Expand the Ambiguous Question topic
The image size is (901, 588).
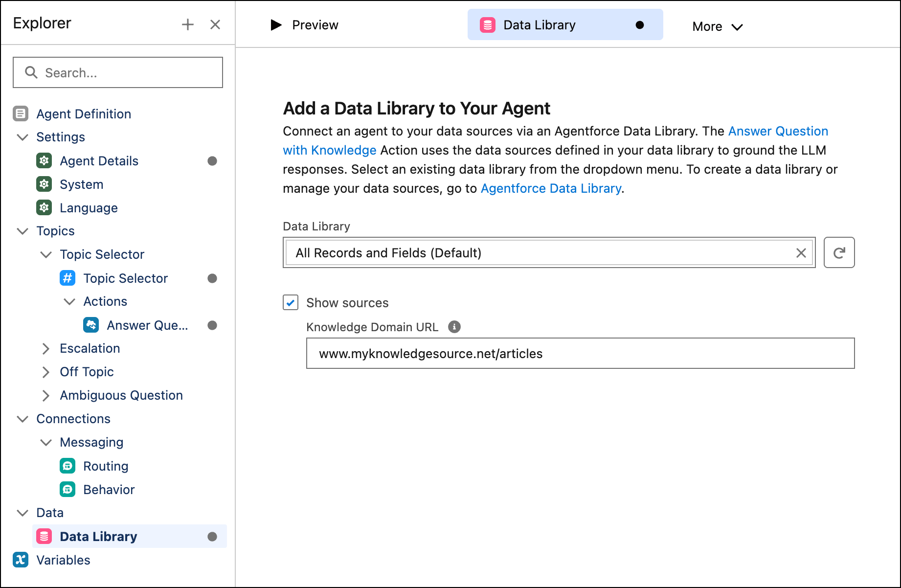(x=46, y=395)
